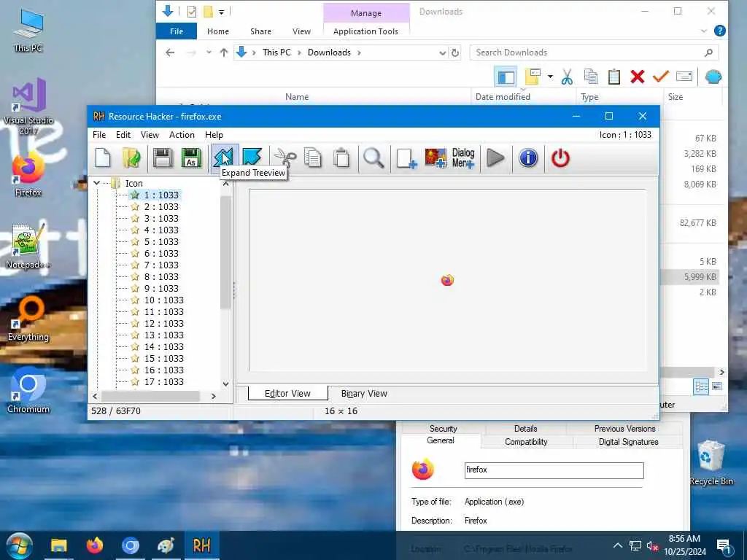Viewport: 747px width, 560px height.
Task: Refresh the Downloads folder
Action: (455, 52)
